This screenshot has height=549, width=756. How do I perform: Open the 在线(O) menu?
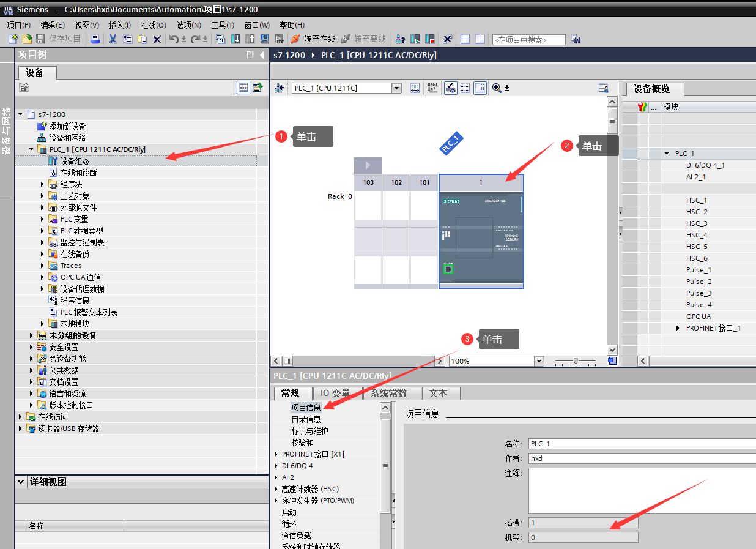coord(154,25)
